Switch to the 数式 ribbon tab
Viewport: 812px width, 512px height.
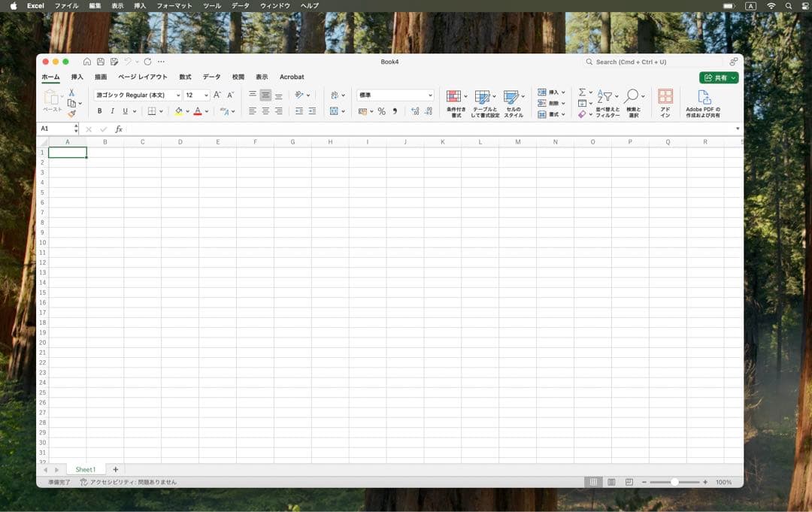185,77
